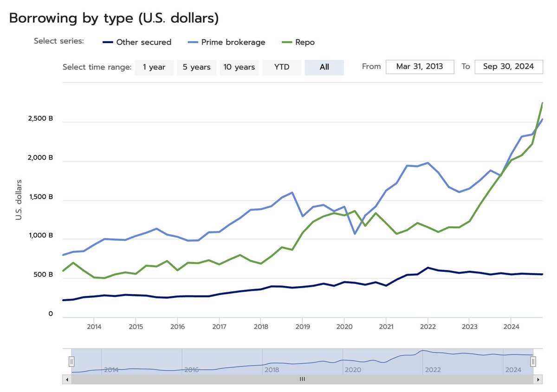Click the Repo line peak at far right

[543, 103]
